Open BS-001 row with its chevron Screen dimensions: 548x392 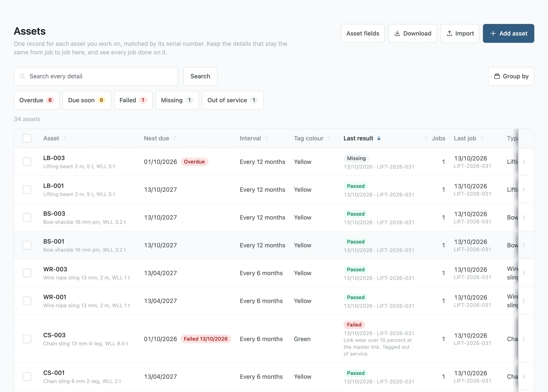point(524,245)
